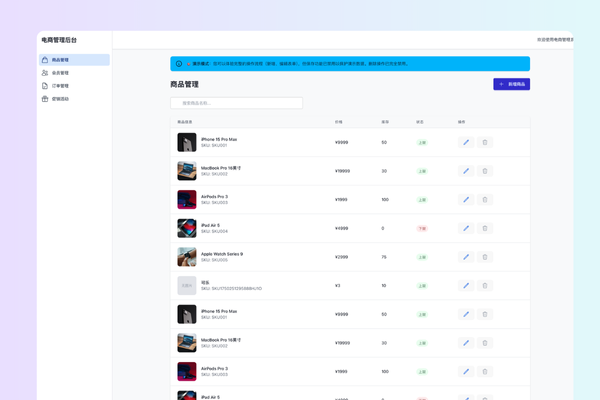Click the 库存 column header
This screenshot has width=600, height=400.
(385, 122)
